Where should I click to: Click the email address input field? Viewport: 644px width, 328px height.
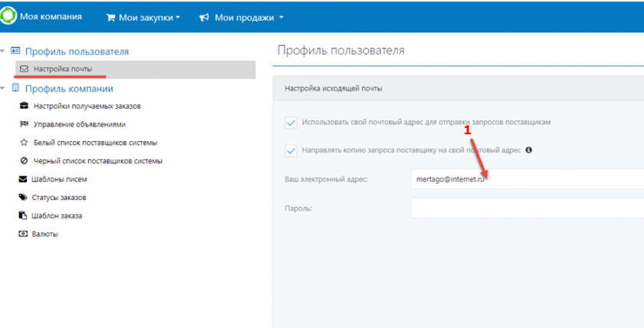(527, 179)
